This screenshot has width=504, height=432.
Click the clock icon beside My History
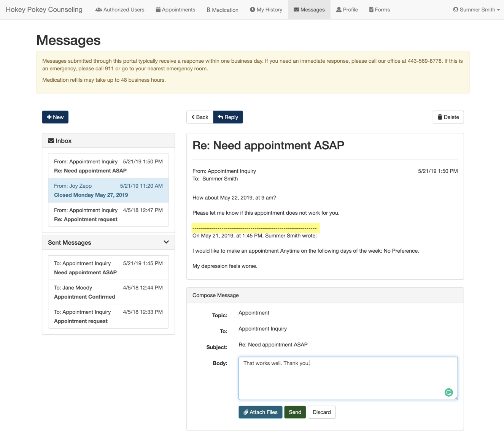pyautogui.click(x=252, y=9)
